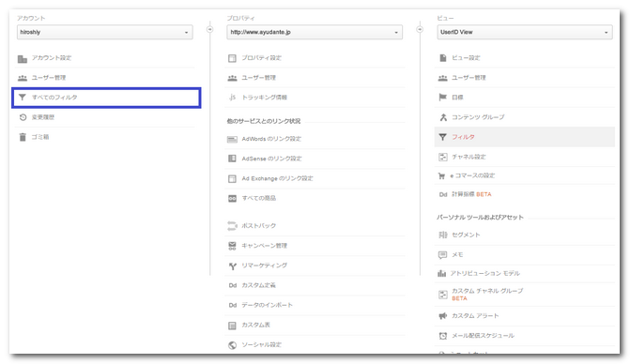Click the clock icon for メール配信スケジュール

click(443, 336)
